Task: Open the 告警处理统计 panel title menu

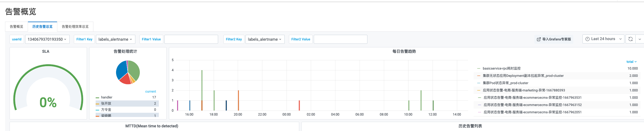Action: [125, 51]
